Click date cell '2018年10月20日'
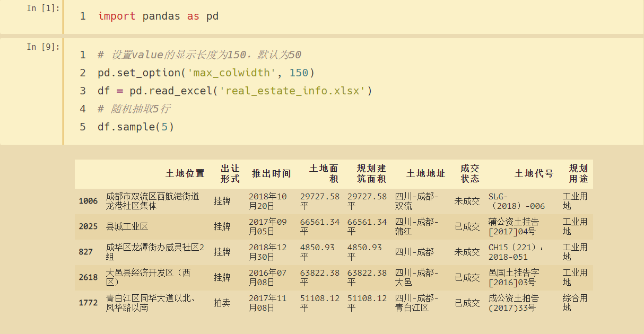This screenshot has width=644, height=334. click(x=268, y=201)
